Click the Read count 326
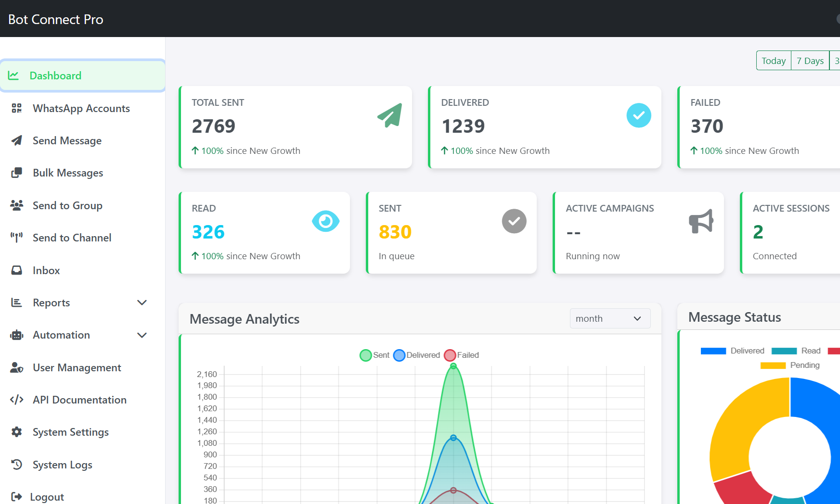The width and height of the screenshot is (840, 504). pos(208,232)
